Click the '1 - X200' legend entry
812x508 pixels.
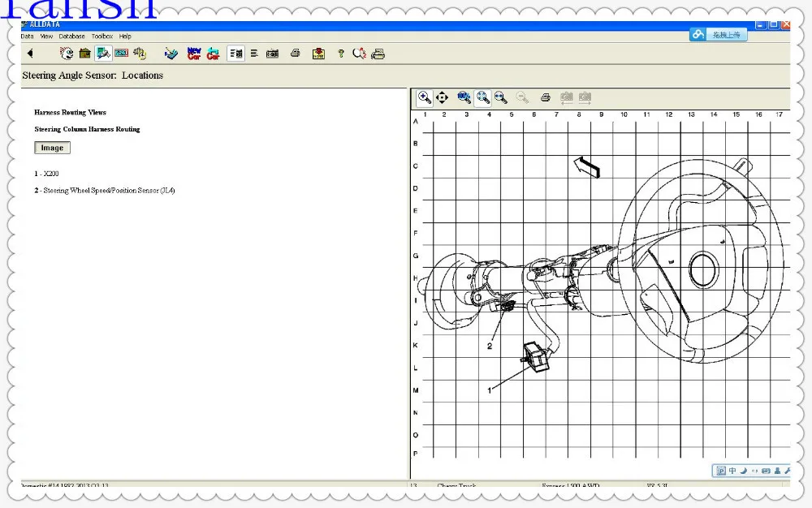click(x=46, y=174)
